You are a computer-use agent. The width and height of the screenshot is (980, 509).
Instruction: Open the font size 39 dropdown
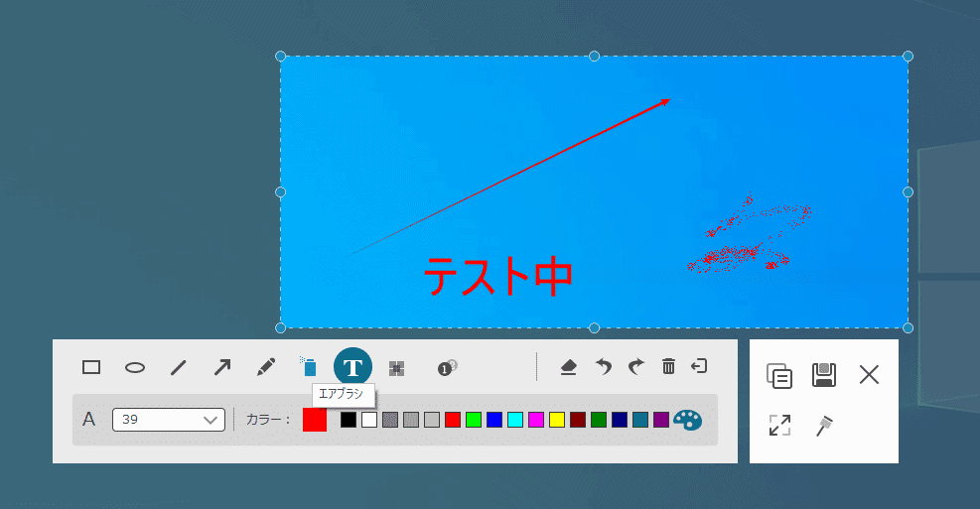point(169,420)
